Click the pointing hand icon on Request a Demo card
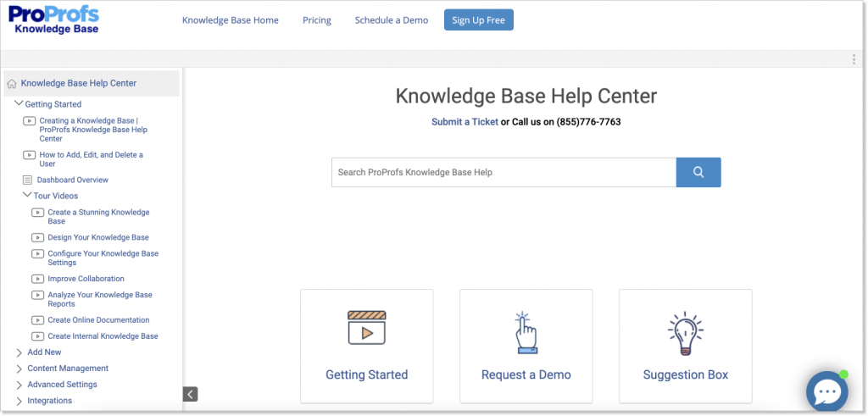Image resolution: width=868 pixels, height=416 pixels. [x=526, y=333]
